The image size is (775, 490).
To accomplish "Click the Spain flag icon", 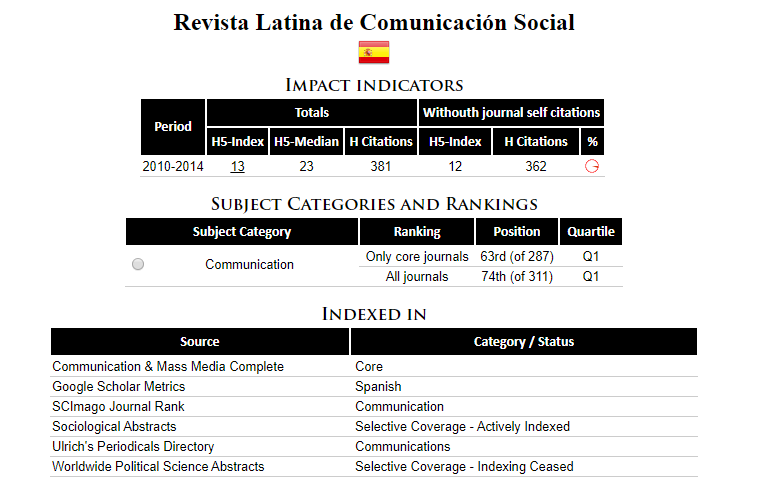I will click(x=374, y=52).
